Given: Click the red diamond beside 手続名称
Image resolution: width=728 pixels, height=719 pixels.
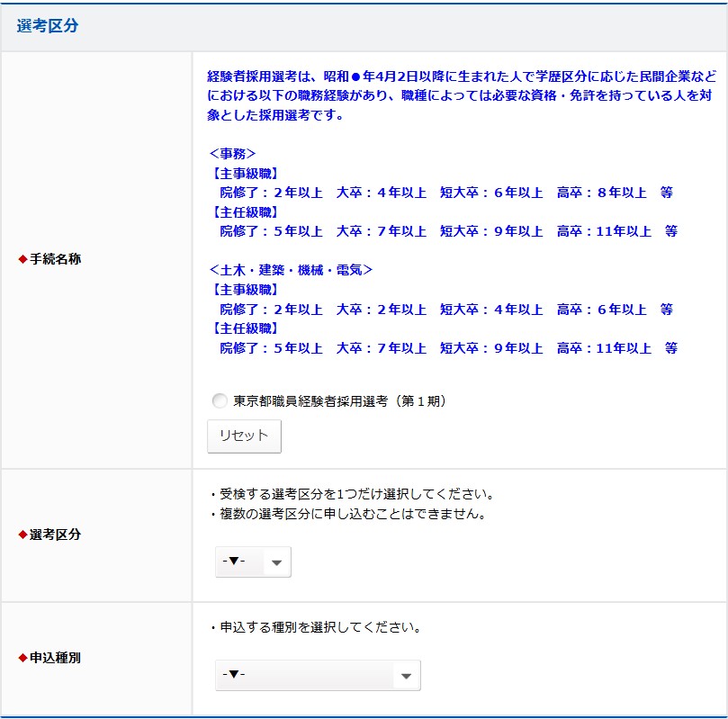Looking at the screenshot, I should click(23, 259).
